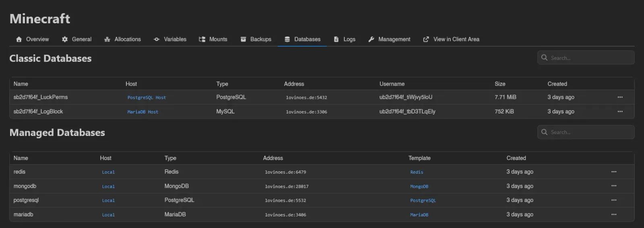Open the PostgreSQL Host link
The width and height of the screenshot is (644, 228).
click(147, 98)
